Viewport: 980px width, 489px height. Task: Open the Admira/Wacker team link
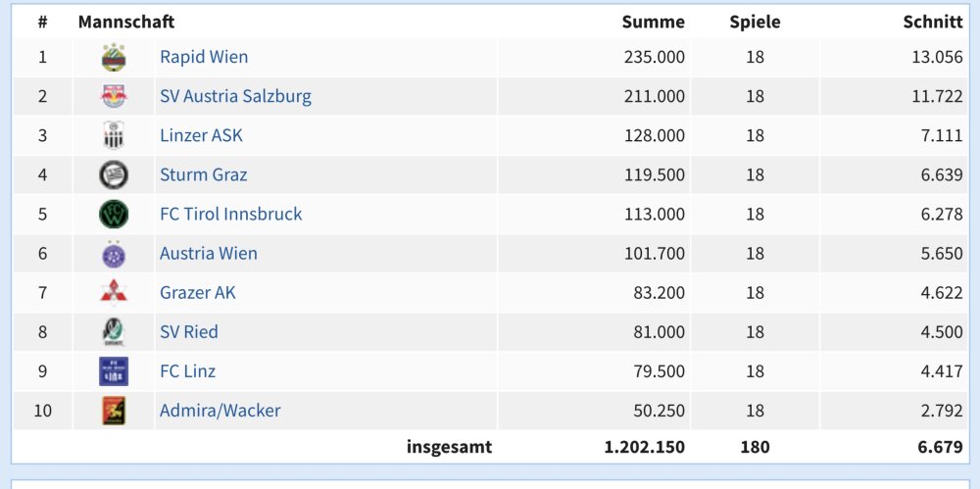(x=220, y=410)
